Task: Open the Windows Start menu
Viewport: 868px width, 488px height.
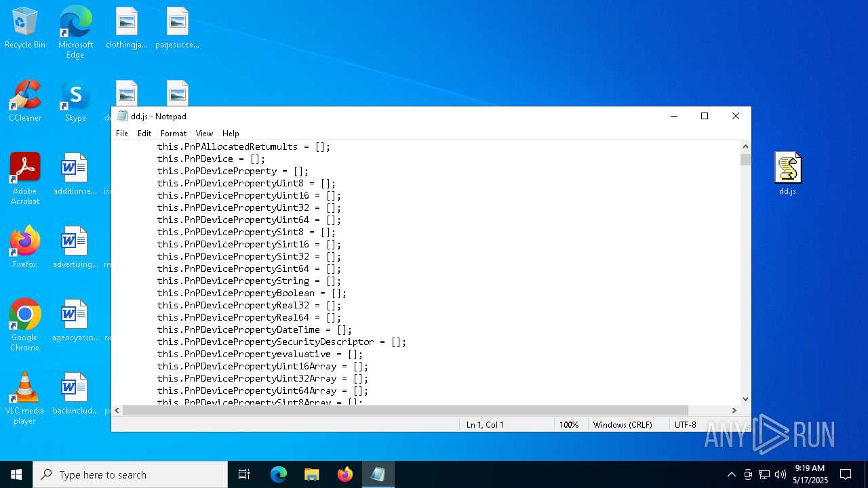Action: coord(16,474)
